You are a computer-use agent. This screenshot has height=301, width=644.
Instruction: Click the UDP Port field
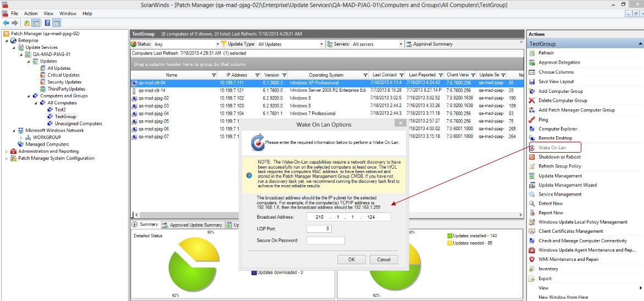319,228
